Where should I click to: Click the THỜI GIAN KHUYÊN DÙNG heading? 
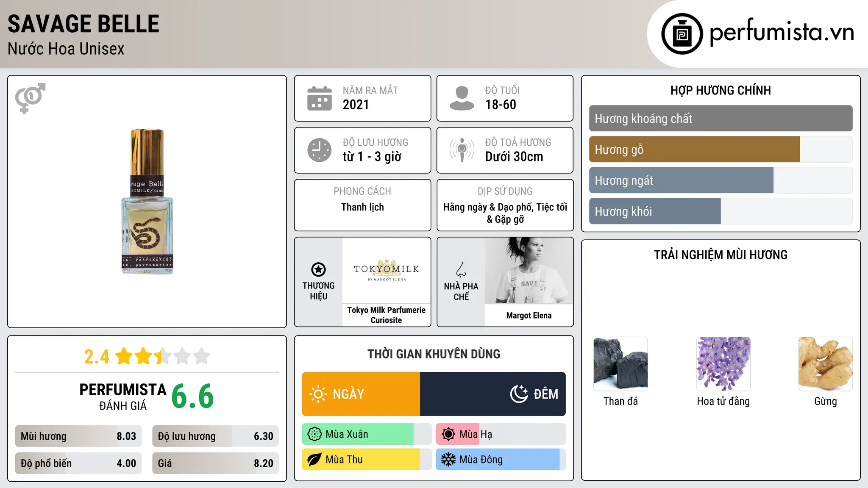434,354
